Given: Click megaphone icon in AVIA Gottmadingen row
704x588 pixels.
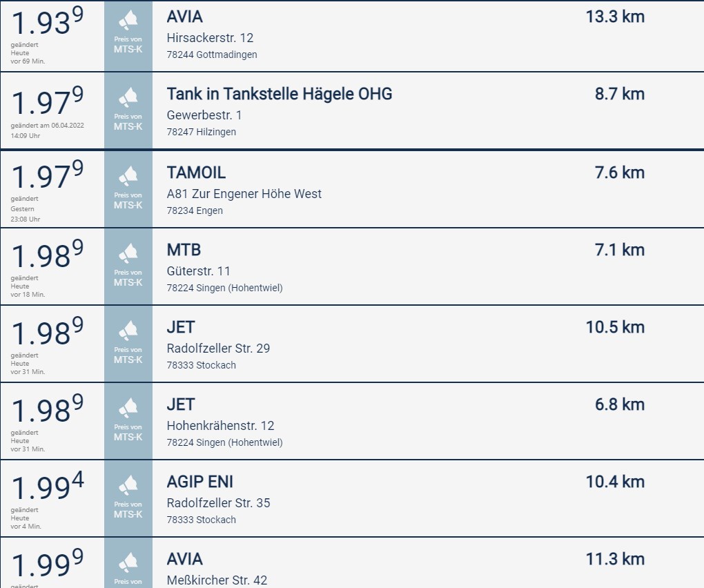Looking at the screenshot, I should coord(128,21).
